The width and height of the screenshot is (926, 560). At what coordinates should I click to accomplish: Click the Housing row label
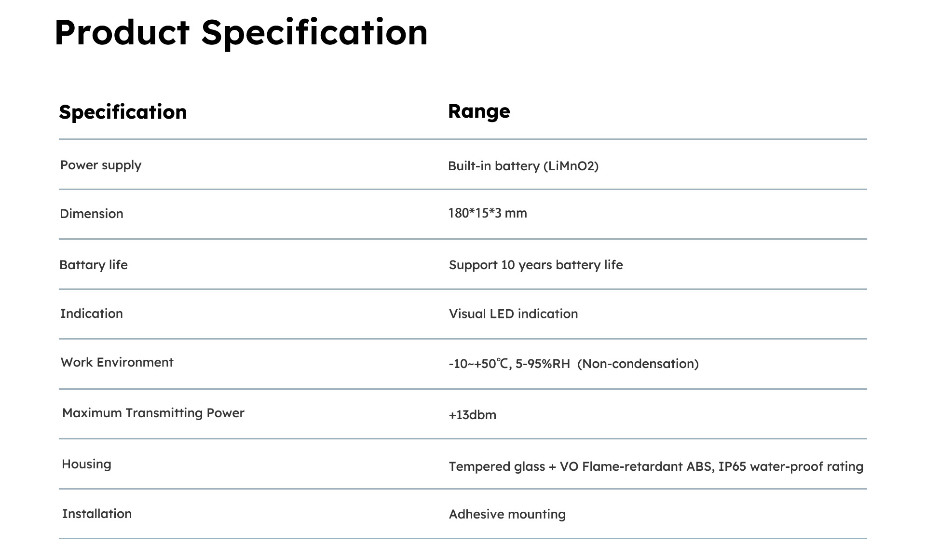point(86,464)
